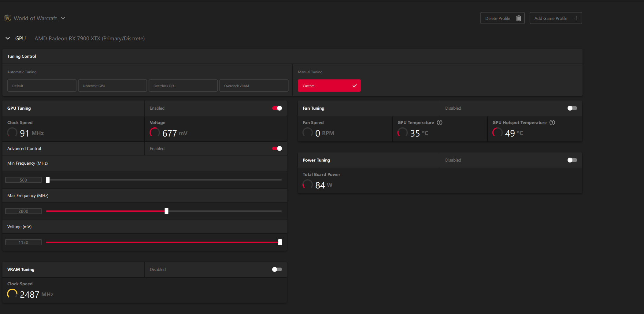This screenshot has height=314, width=644.
Task: Click the Voltage slider handle
Action: pyautogui.click(x=280, y=242)
